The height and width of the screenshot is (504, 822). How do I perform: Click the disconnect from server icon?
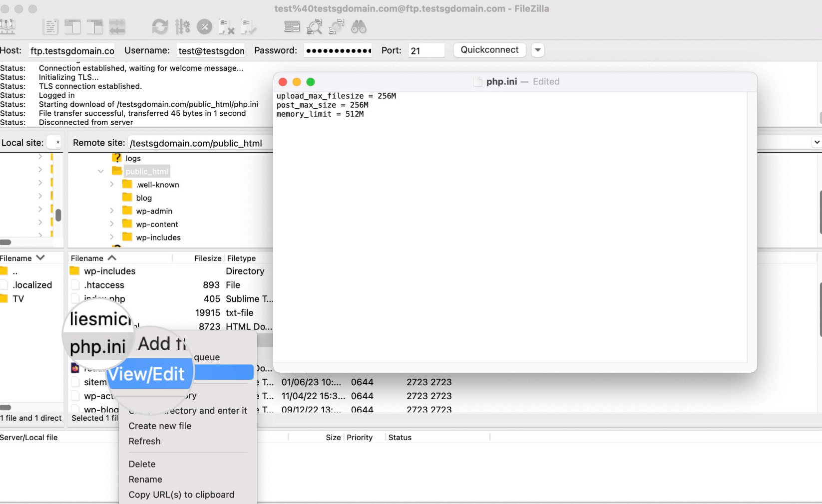[227, 26]
